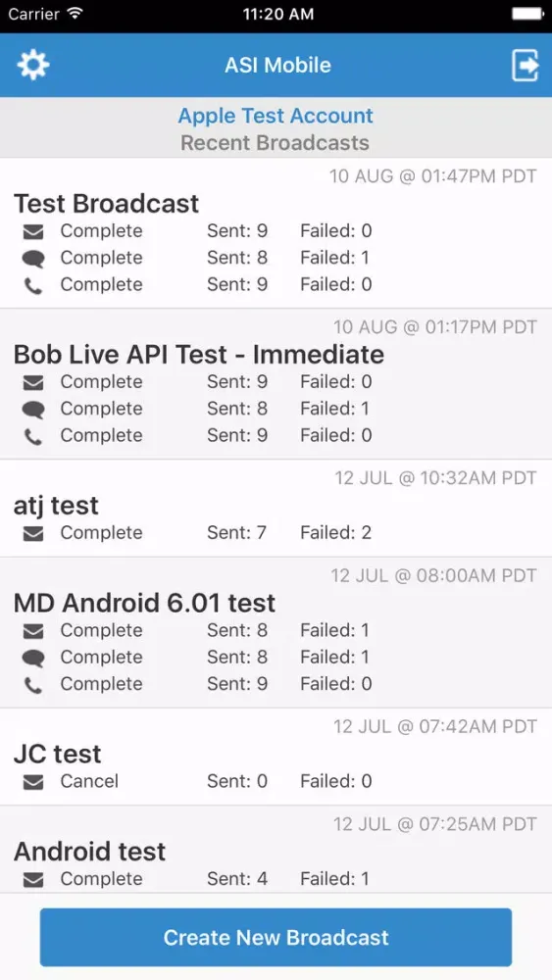Tap envelope icon in JC test row
The height and width of the screenshot is (980, 552).
click(x=33, y=782)
